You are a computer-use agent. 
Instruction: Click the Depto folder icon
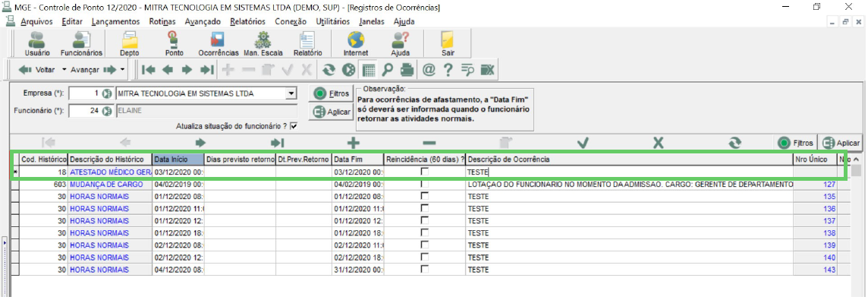click(x=130, y=44)
